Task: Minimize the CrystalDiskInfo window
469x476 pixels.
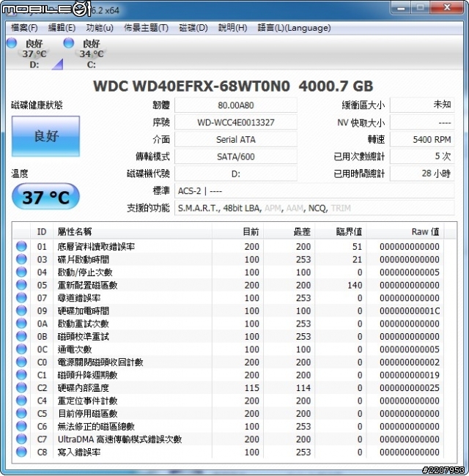Action: (x=401, y=8)
